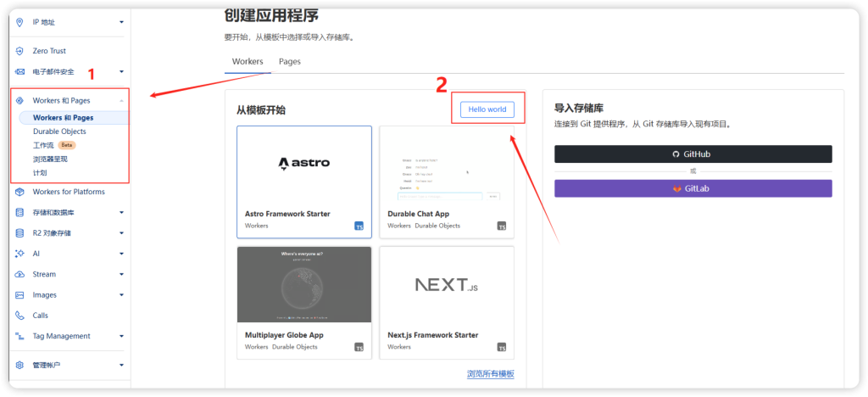This screenshot has height=397, width=868.
Task: Click the Astro Framework Starter title
Action: pos(287,214)
